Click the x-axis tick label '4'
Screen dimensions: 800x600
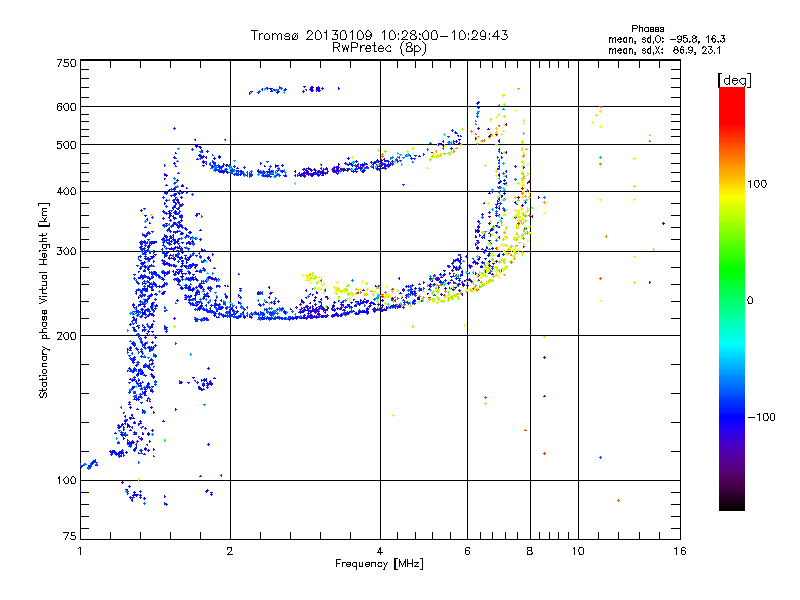pos(380,551)
